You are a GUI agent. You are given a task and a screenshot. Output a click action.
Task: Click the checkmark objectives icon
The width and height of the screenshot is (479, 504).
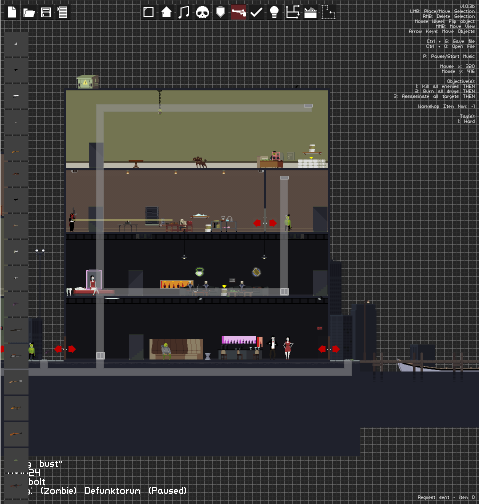[256, 12]
